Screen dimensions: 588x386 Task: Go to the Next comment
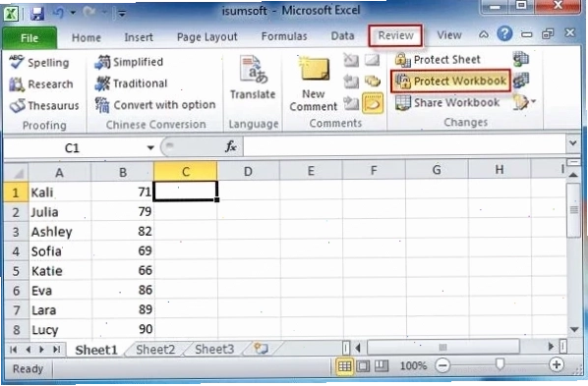click(351, 103)
